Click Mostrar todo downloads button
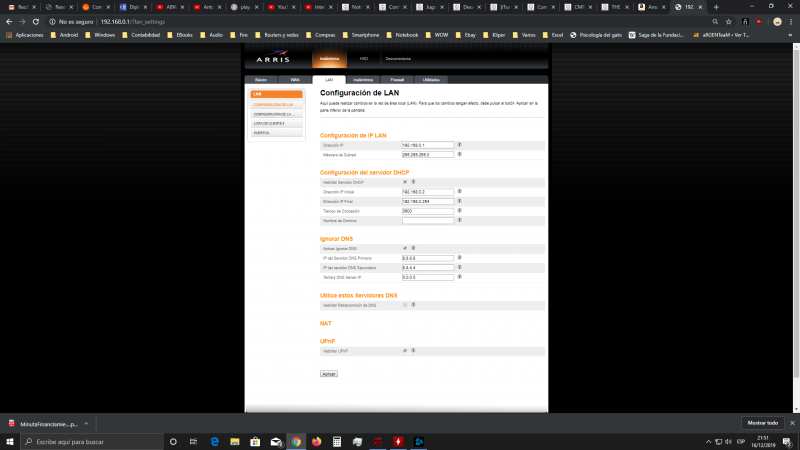This screenshot has width=800, height=450. coord(762,423)
